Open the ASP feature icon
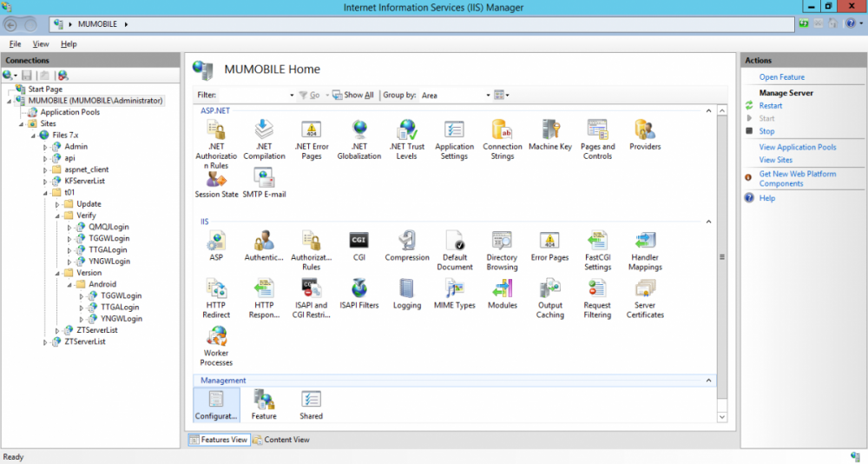This screenshot has height=464, width=868. [x=216, y=246]
